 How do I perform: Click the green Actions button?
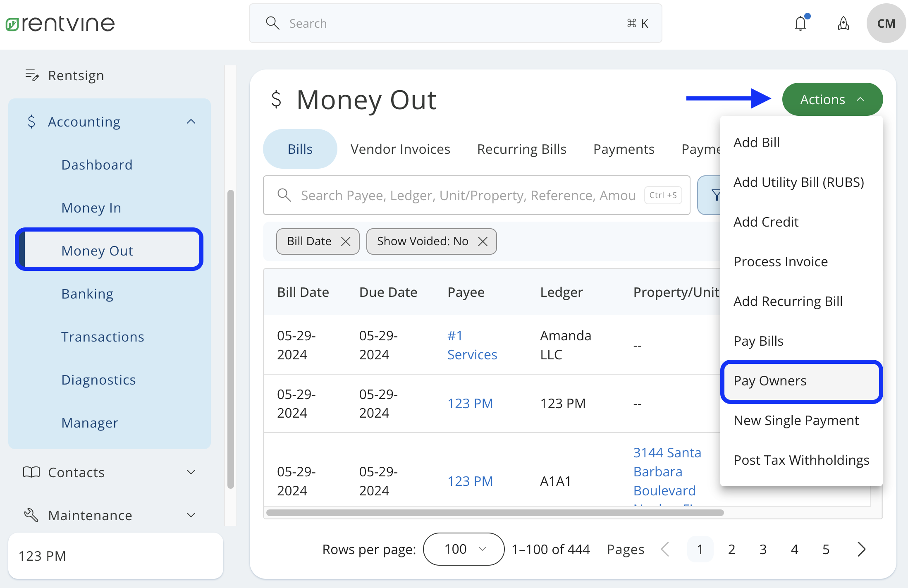pos(832,100)
